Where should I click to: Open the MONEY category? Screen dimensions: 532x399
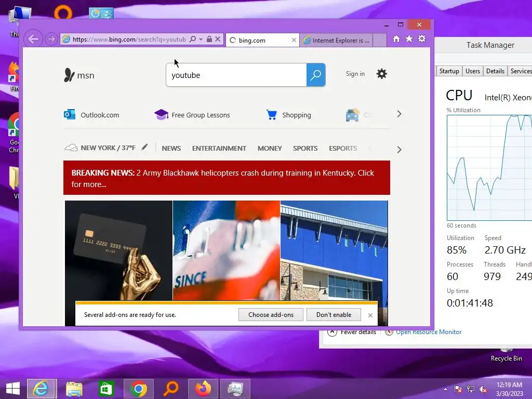coord(270,148)
